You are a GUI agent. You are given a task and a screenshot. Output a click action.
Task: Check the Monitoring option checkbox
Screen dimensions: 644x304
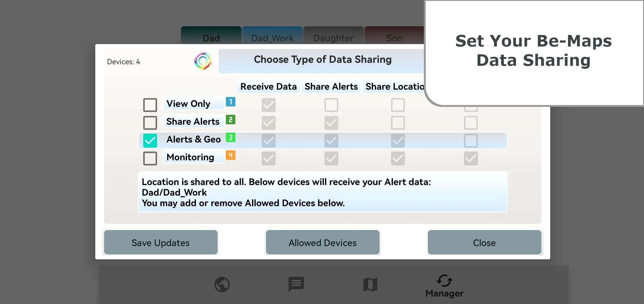(150, 158)
